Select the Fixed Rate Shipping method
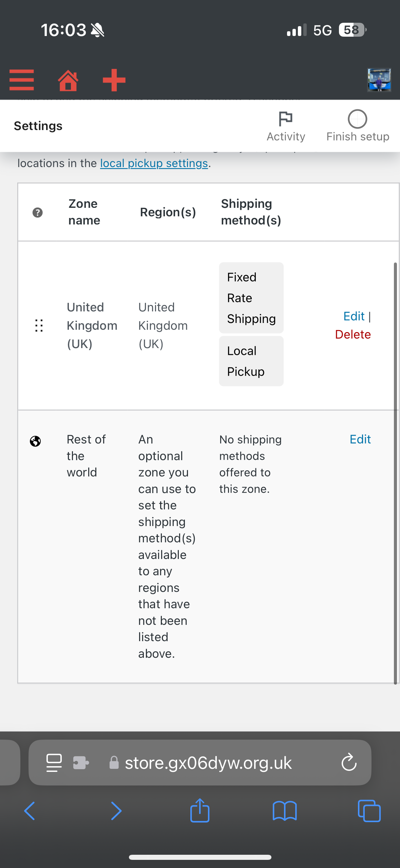 251,298
